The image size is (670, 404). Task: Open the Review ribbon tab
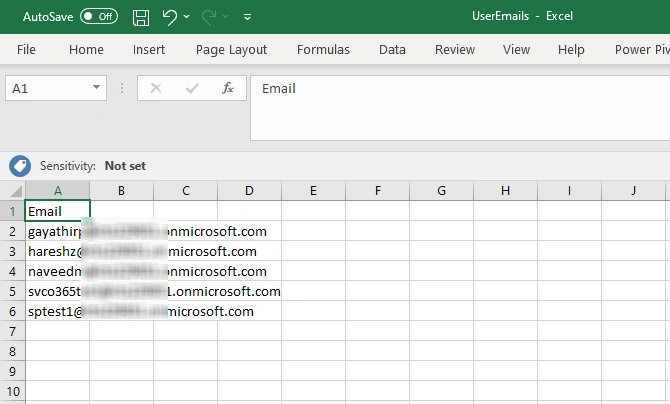point(455,50)
